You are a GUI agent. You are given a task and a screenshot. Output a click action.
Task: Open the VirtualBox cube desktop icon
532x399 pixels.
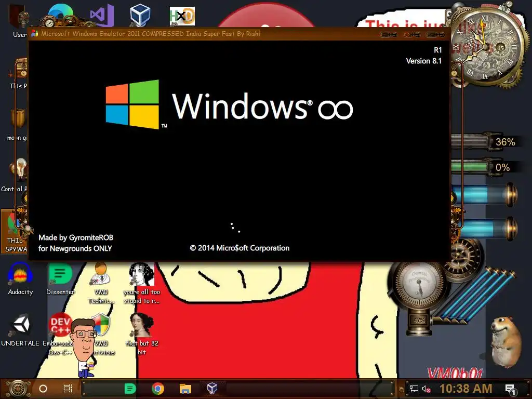point(140,15)
